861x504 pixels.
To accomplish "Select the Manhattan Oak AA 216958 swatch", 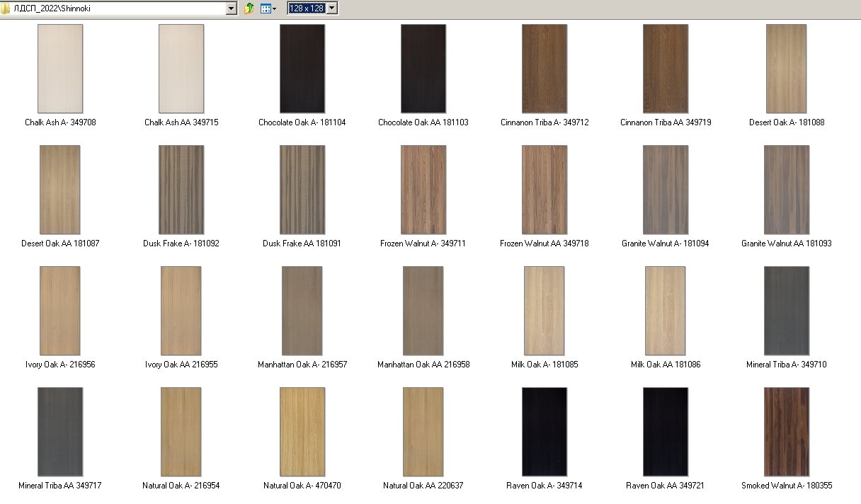I will (x=423, y=311).
